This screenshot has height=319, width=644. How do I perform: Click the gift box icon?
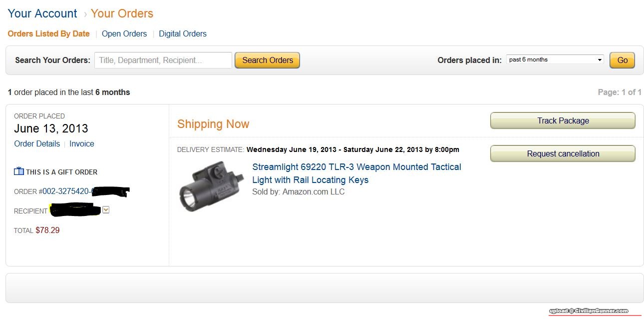[x=19, y=171]
